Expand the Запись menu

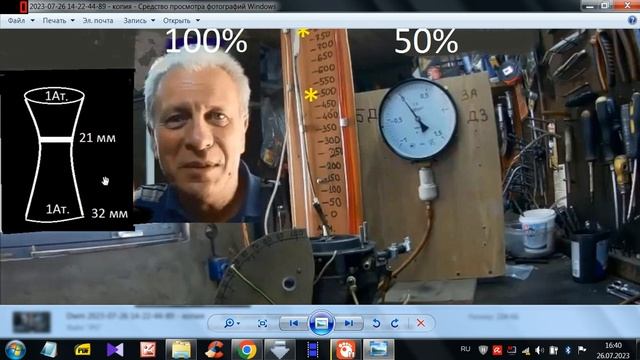click(x=139, y=20)
